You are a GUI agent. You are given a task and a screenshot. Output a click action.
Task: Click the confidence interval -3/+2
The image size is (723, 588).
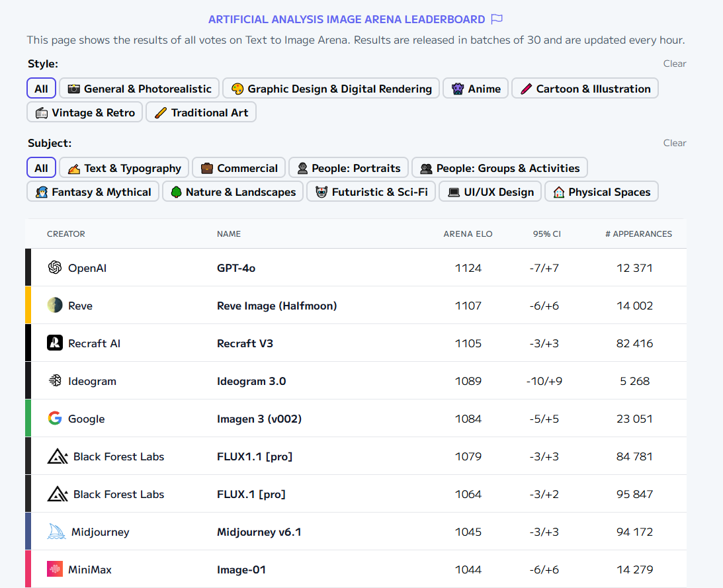544,494
